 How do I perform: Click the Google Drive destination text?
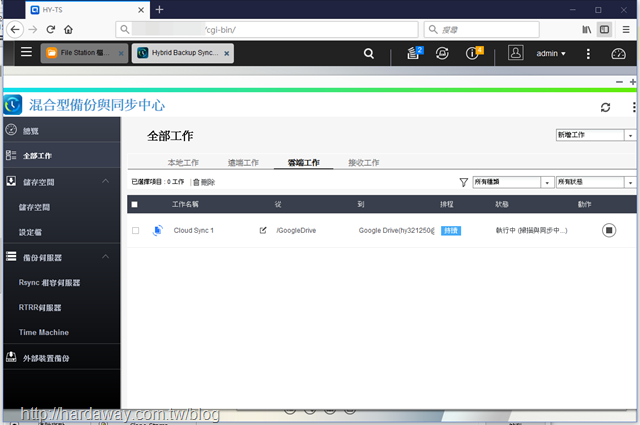396,230
